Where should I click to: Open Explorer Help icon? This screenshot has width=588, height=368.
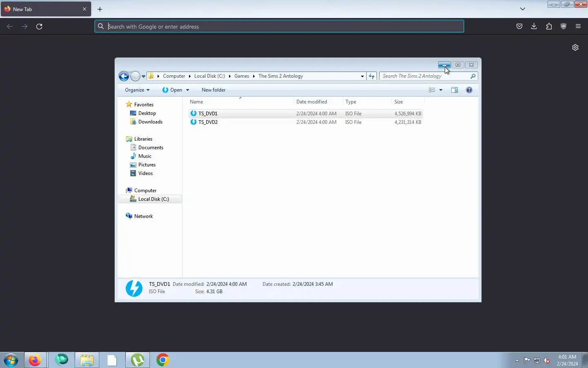469,90
